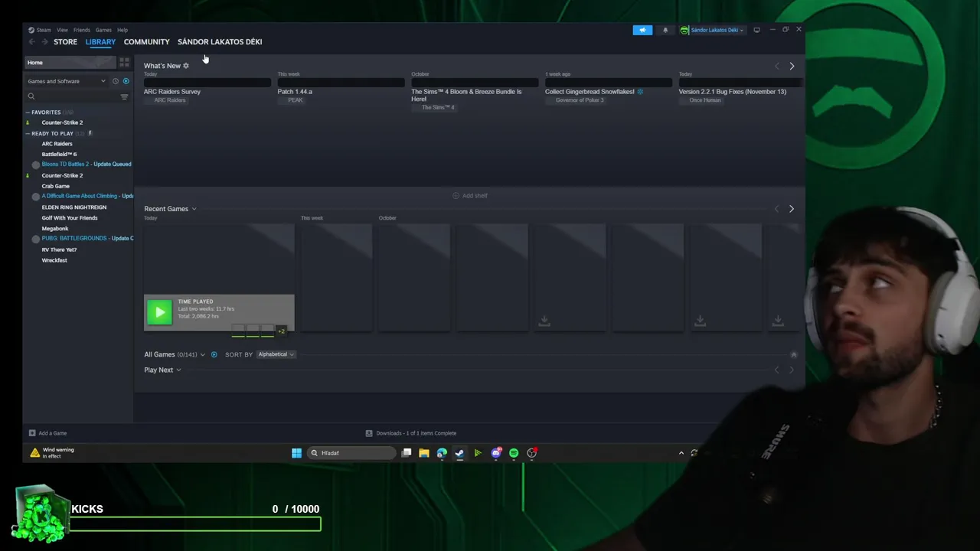Open Alphabetical sort dropdown
The image size is (980, 551).
point(276,354)
